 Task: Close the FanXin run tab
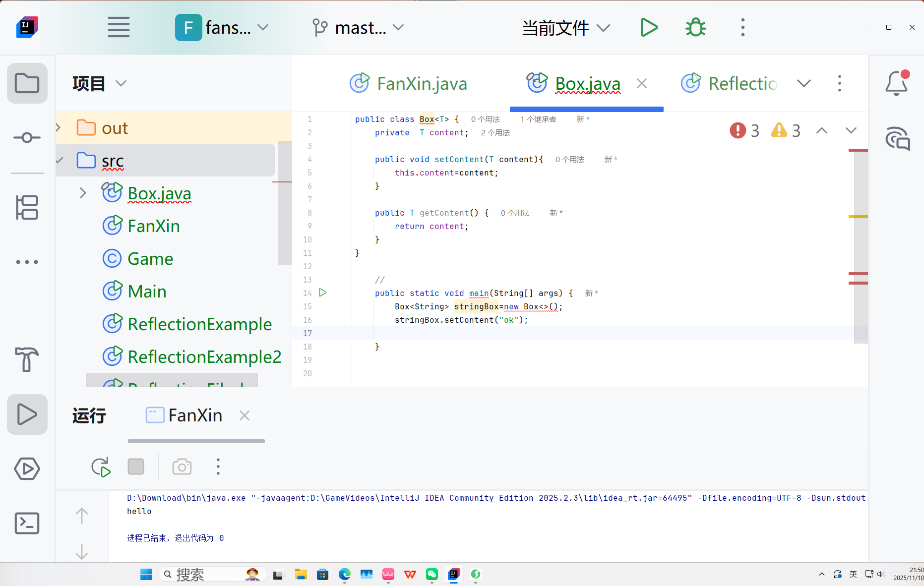(x=244, y=415)
